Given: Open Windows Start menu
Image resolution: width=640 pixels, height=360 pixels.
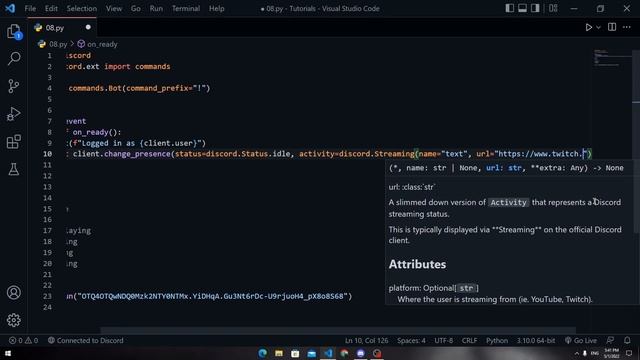Looking at the screenshot, I should pyautogui.click(x=8, y=353).
